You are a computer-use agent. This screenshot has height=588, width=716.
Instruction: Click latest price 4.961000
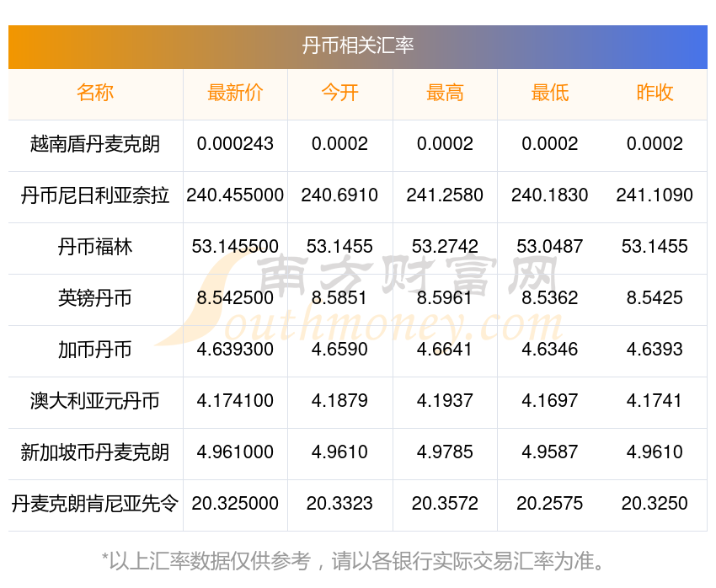[x=235, y=452]
